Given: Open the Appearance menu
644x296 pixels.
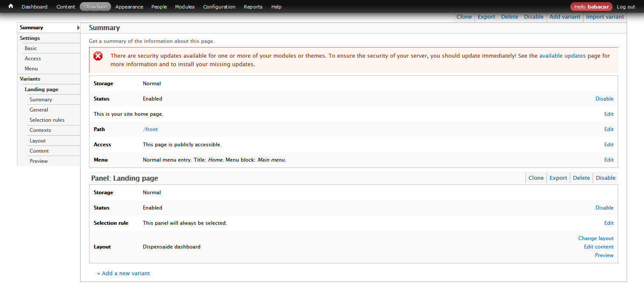Looking at the screenshot, I should point(129,7).
